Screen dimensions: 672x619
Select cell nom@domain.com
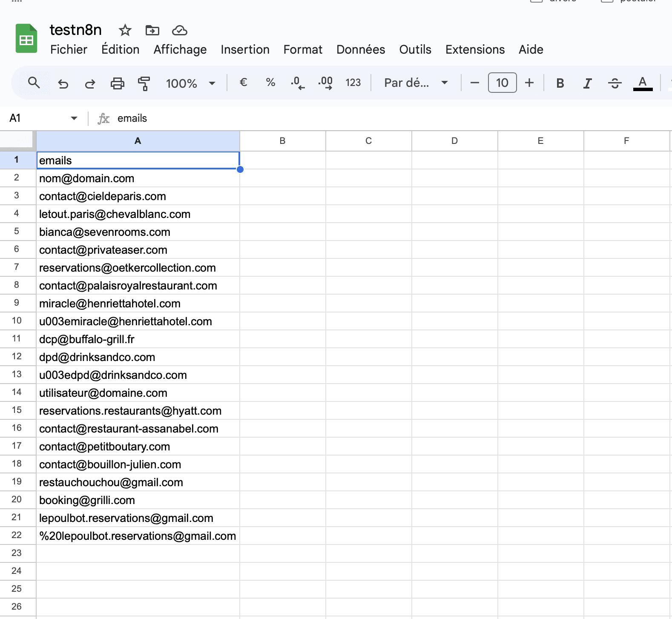138,178
